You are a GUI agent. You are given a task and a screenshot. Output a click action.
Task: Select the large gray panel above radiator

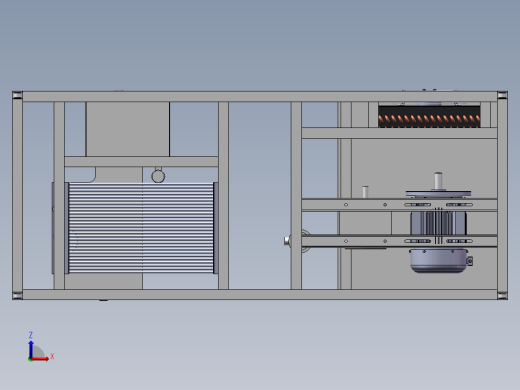(x=128, y=129)
